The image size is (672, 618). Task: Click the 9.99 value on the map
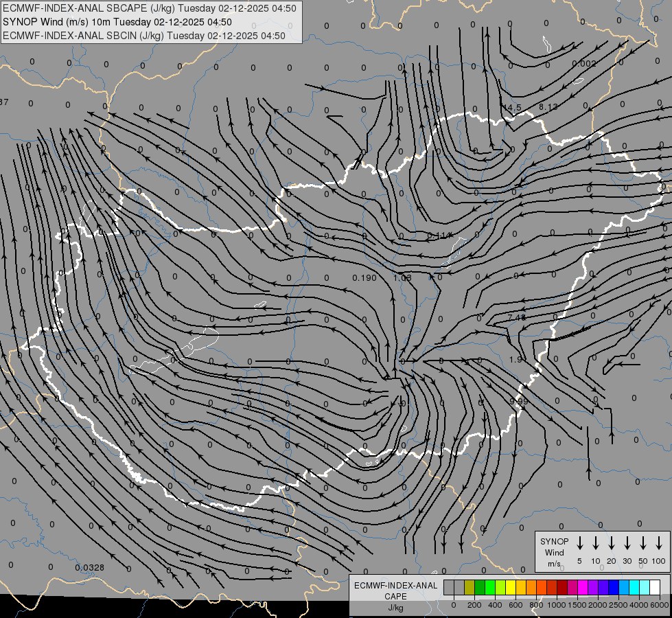pos(519,402)
